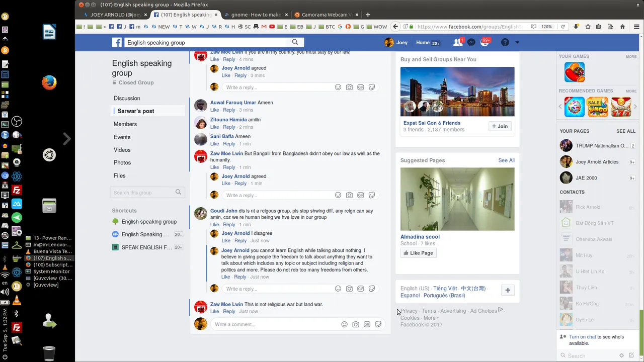Switch to JOEY ARNOLD browser tab
644x362 pixels.
coord(115,15)
